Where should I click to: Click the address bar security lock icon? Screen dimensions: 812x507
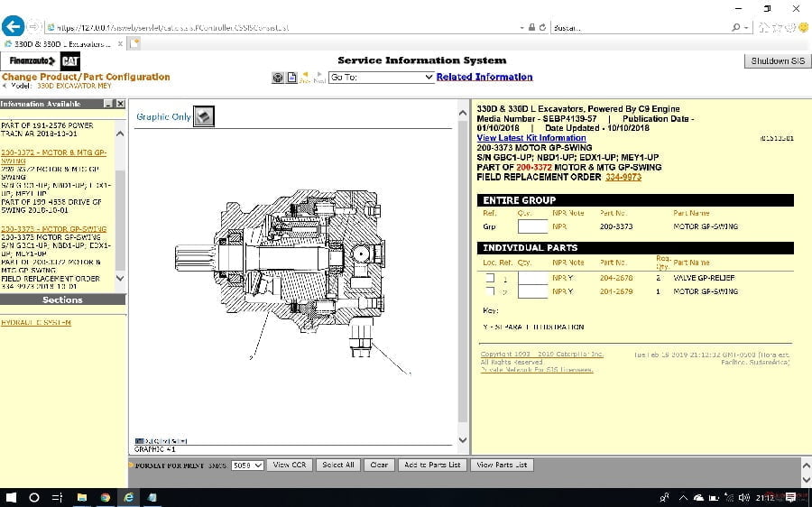click(x=531, y=27)
